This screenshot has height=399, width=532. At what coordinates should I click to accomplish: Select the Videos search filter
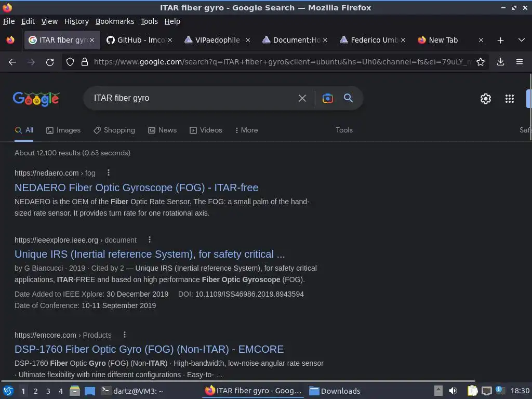(x=206, y=130)
